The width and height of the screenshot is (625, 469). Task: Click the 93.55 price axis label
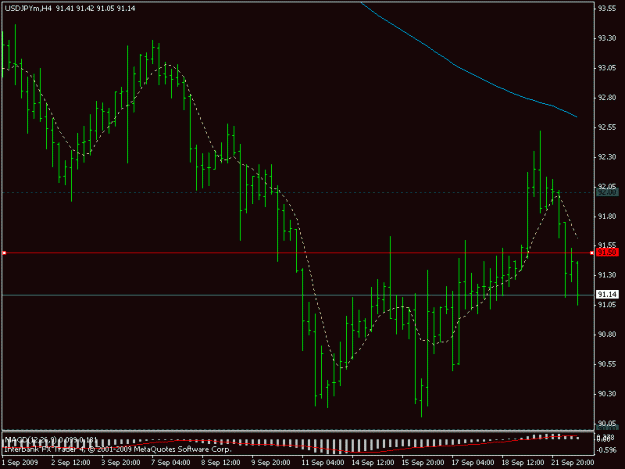(x=607, y=8)
